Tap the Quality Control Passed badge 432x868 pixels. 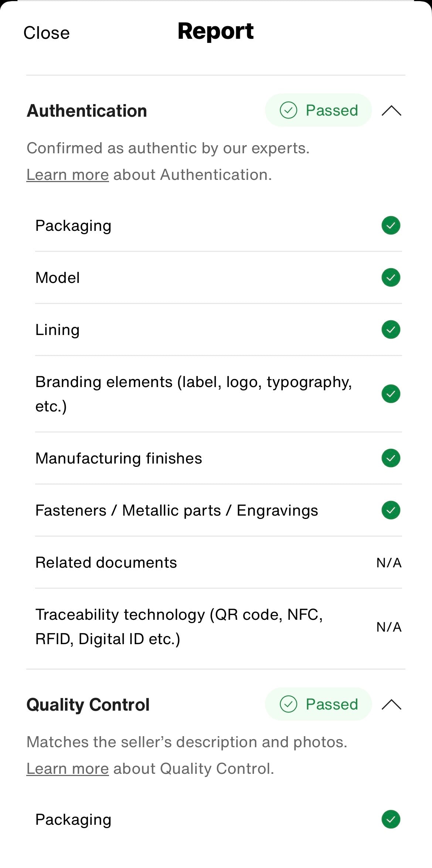tap(318, 704)
